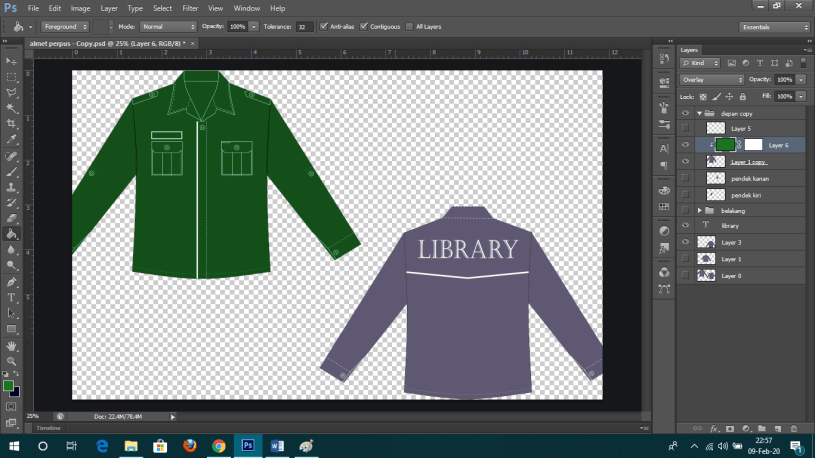Screen dimensions: 815x458
Task: Open the Filter menu
Action: pyautogui.click(x=190, y=8)
